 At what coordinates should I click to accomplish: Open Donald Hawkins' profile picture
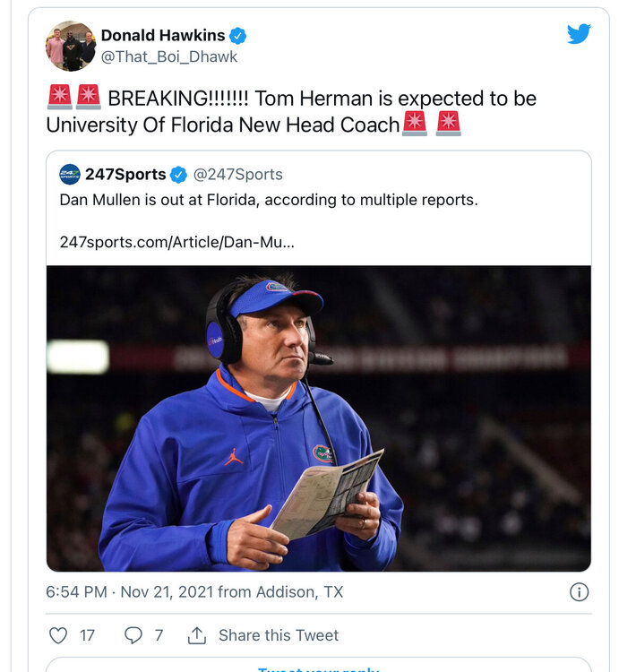coord(71,46)
